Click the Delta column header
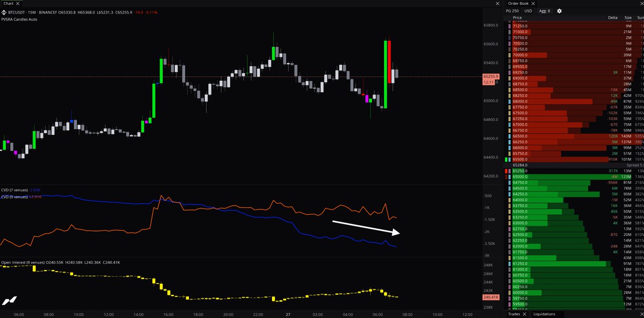This screenshot has width=644, height=318. point(612,18)
